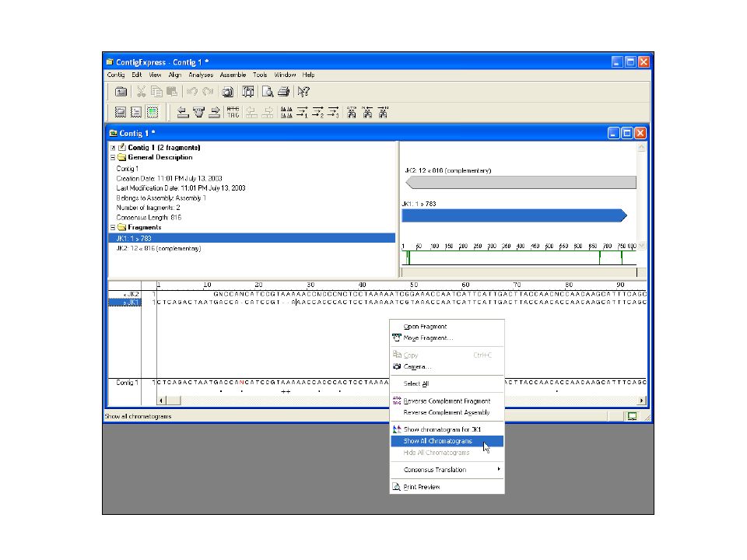
Task: Activate the text pane toolbar icon
Action: pyautogui.click(x=121, y=112)
